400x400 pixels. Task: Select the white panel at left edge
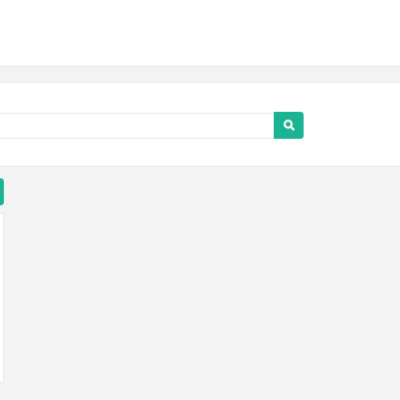tap(2, 298)
